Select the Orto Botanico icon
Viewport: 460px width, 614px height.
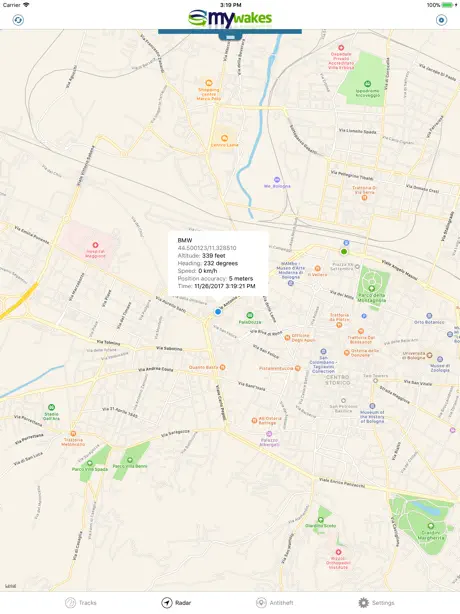(x=429, y=316)
